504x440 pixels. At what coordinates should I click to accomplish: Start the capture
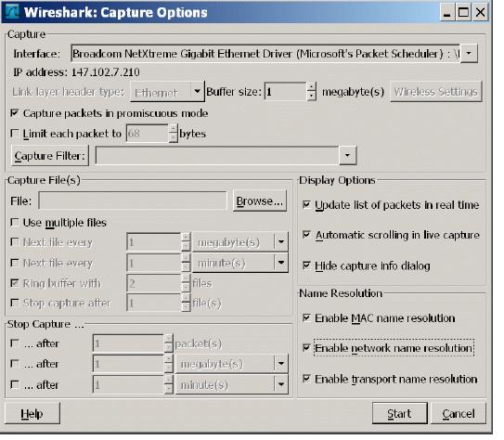(399, 413)
